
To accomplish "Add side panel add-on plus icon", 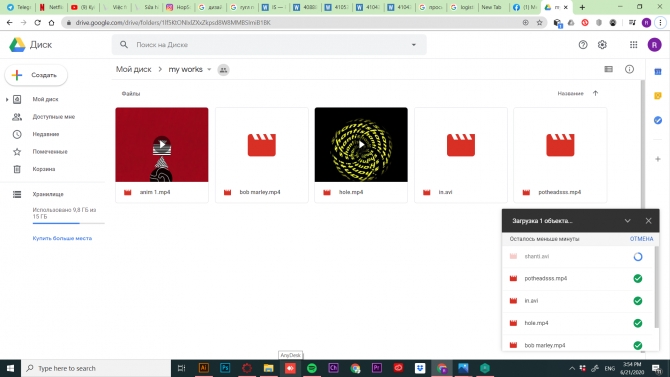I will point(658,159).
